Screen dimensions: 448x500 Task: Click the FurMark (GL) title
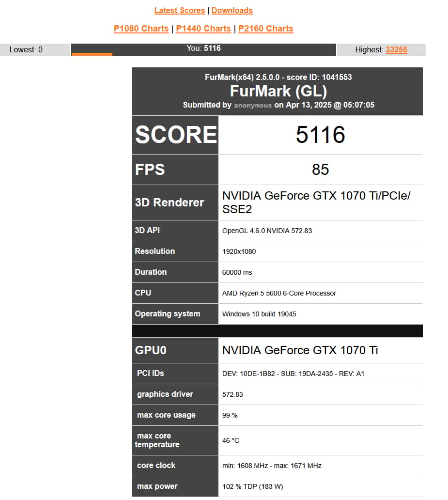click(278, 91)
